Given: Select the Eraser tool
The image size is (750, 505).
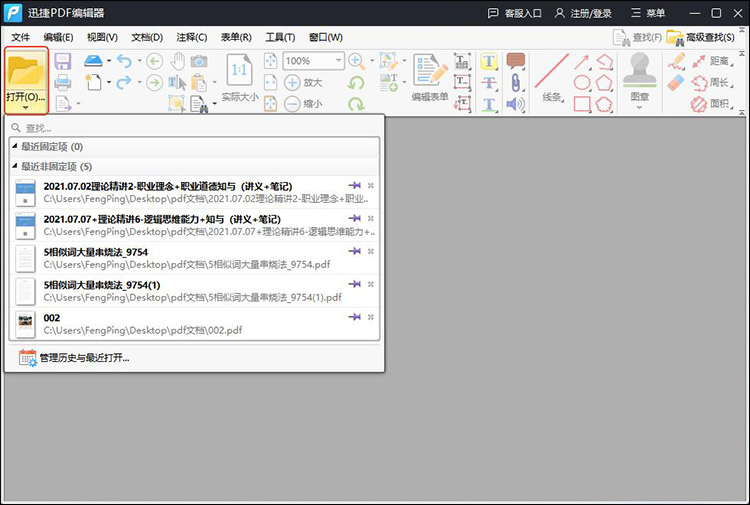Looking at the screenshot, I should 676,83.
